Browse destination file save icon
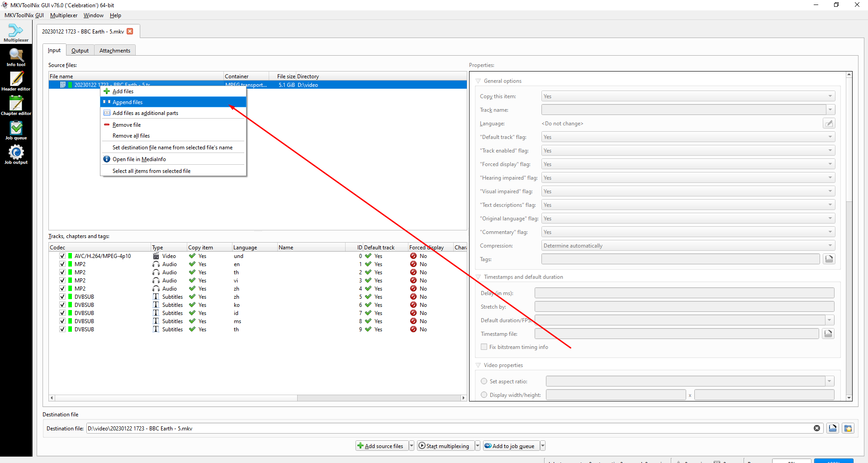Viewport: 868px width, 463px height. coord(833,428)
